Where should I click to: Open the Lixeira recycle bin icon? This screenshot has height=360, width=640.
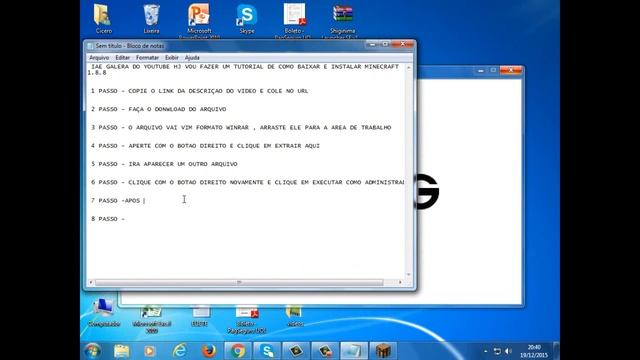click(151, 18)
